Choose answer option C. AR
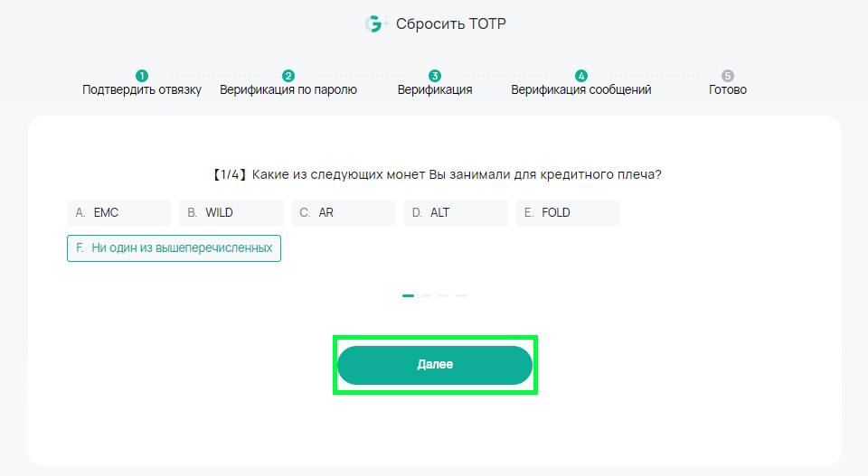The image size is (868, 476). pos(344,213)
